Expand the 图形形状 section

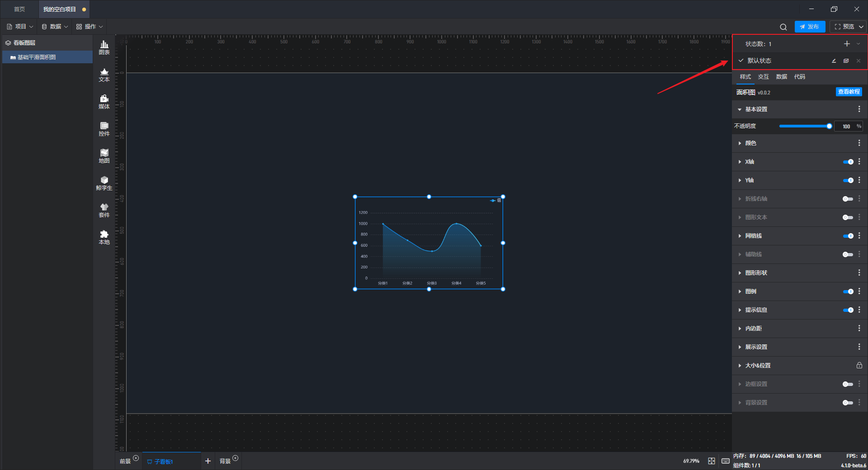[x=740, y=273]
